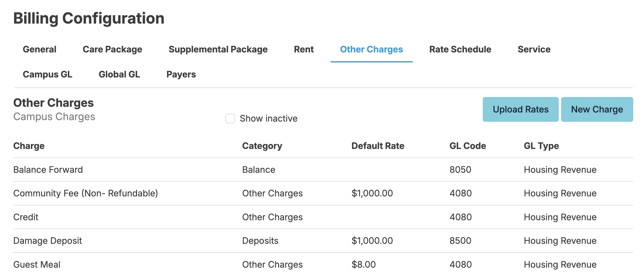This screenshot has height=276, width=644.
Task: Open the Payers tab
Action: (x=181, y=74)
